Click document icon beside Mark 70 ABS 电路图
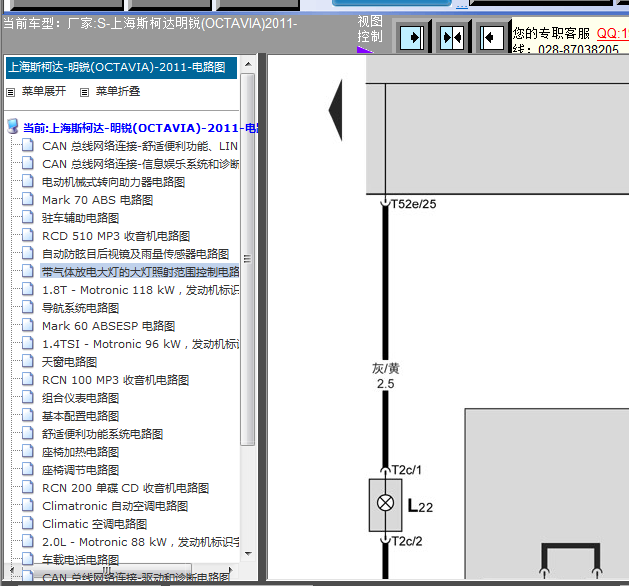 [28, 199]
